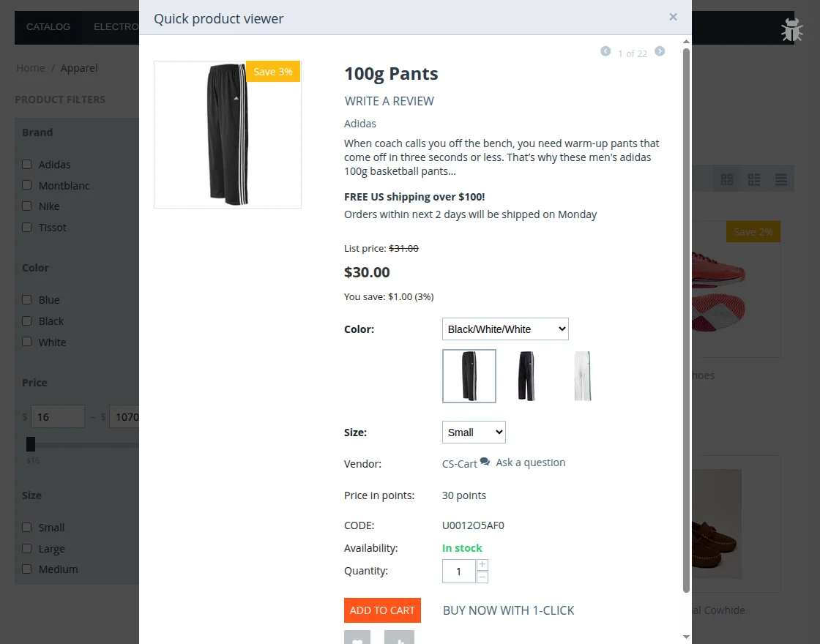Open the WRITE A REVIEW link
820x644 pixels.
click(x=389, y=101)
